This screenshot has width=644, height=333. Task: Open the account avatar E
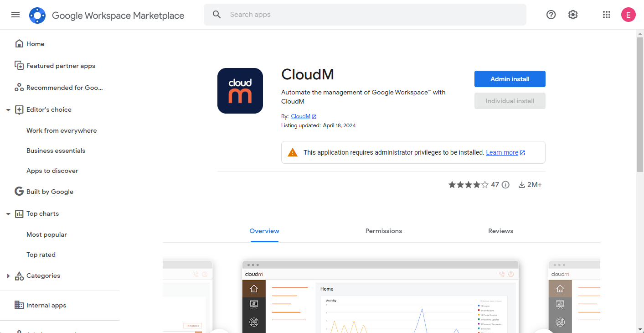(629, 15)
